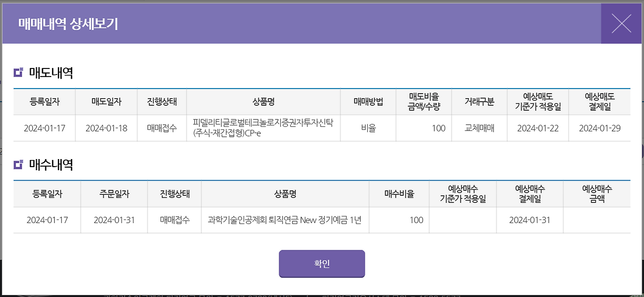Select the 등록일자 column header in 매도내역
This screenshot has width=644, height=297.
click(44, 101)
